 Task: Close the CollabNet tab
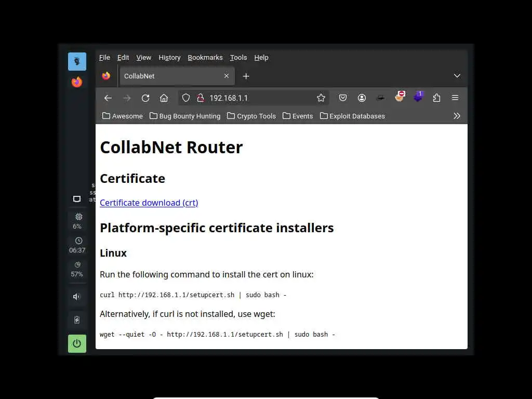pyautogui.click(x=227, y=76)
